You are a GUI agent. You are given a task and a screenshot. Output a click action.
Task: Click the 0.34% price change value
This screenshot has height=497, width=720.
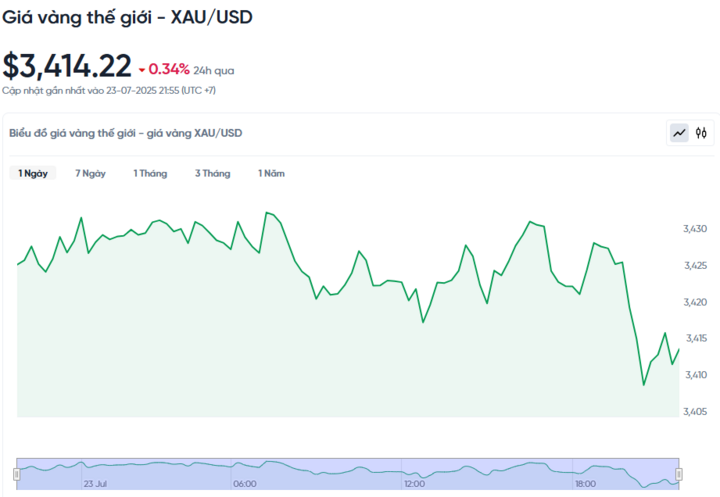click(x=169, y=70)
